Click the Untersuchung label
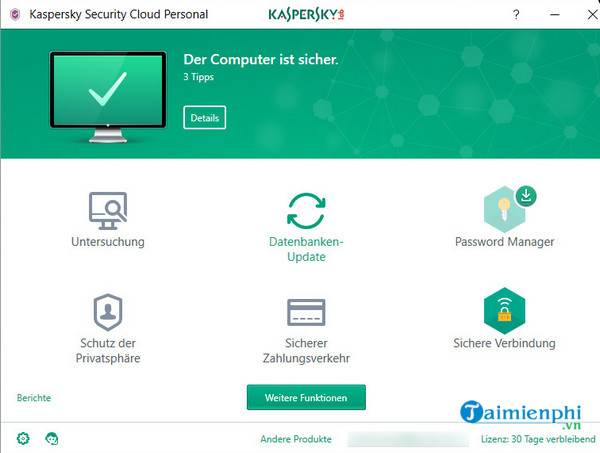The height and width of the screenshot is (453, 600). (108, 242)
